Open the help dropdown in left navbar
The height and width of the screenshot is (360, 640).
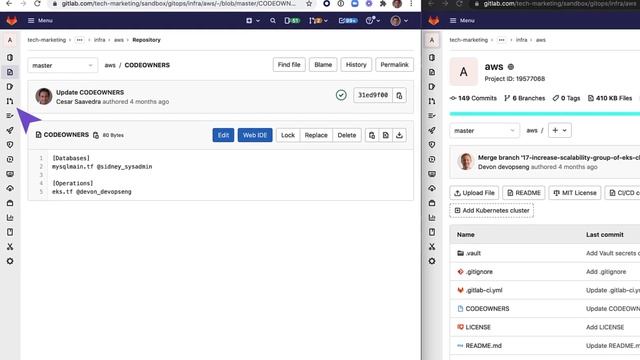(373, 20)
